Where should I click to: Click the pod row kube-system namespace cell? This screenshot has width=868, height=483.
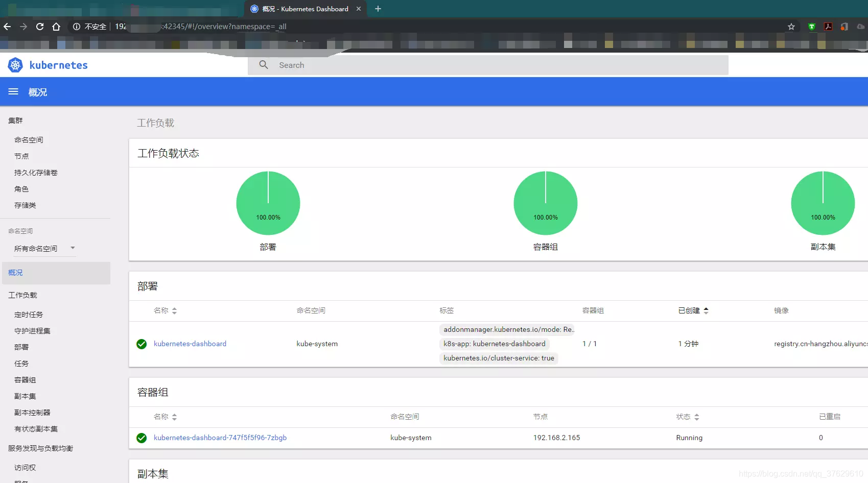click(x=411, y=438)
